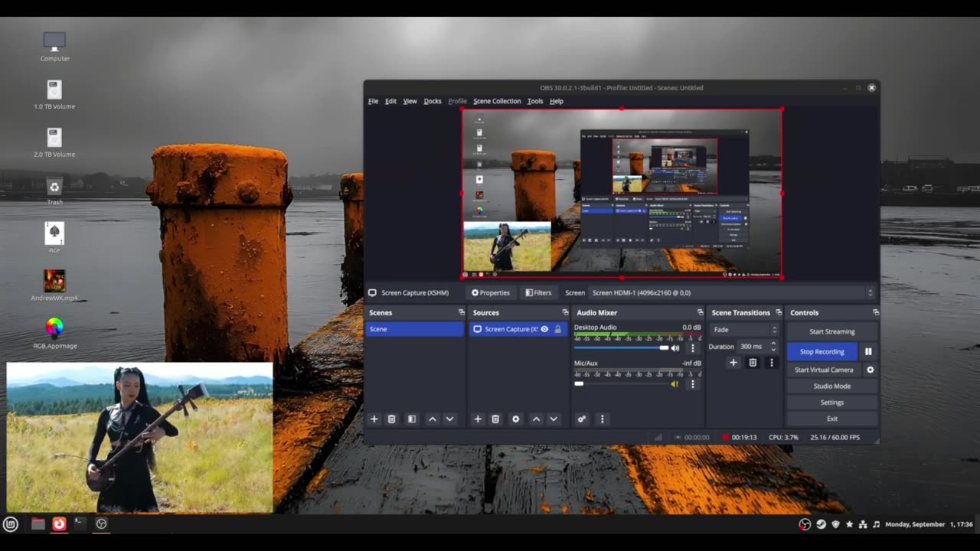Undock the Scene Transitions panel
Image resolution: width=980 pixels, height=551 pixels.
[x=779, y=312]
